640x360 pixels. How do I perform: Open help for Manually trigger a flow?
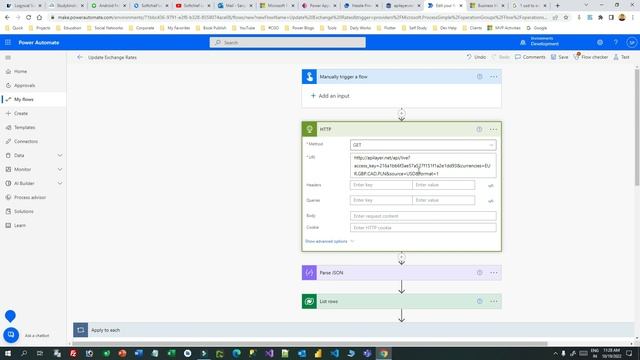pos(480,77)
